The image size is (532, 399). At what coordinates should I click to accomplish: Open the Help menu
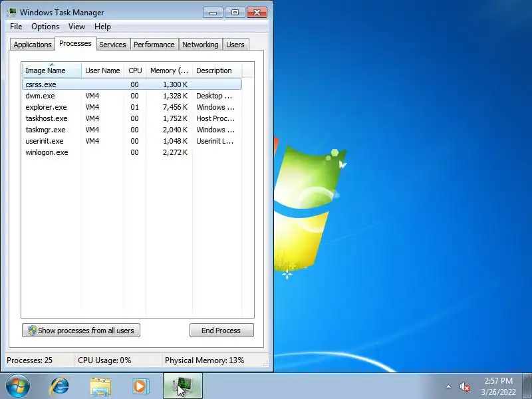click(102, 27)
